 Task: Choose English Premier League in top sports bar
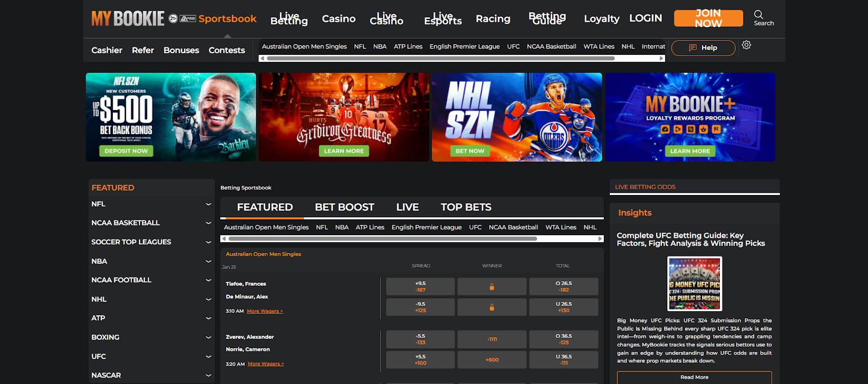pos(464,46)
